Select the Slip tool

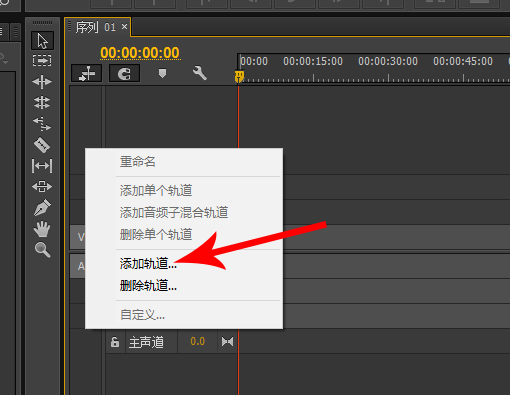[42, 166]
